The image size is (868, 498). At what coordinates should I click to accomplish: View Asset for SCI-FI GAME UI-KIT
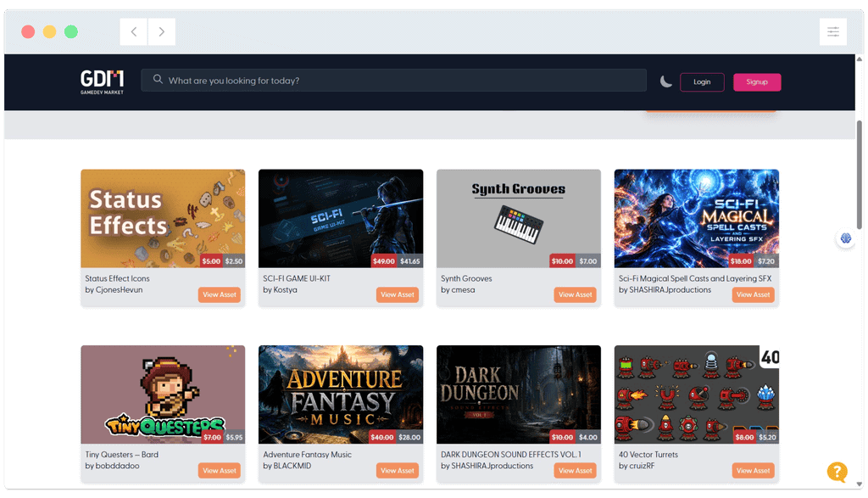click(398, 294)
